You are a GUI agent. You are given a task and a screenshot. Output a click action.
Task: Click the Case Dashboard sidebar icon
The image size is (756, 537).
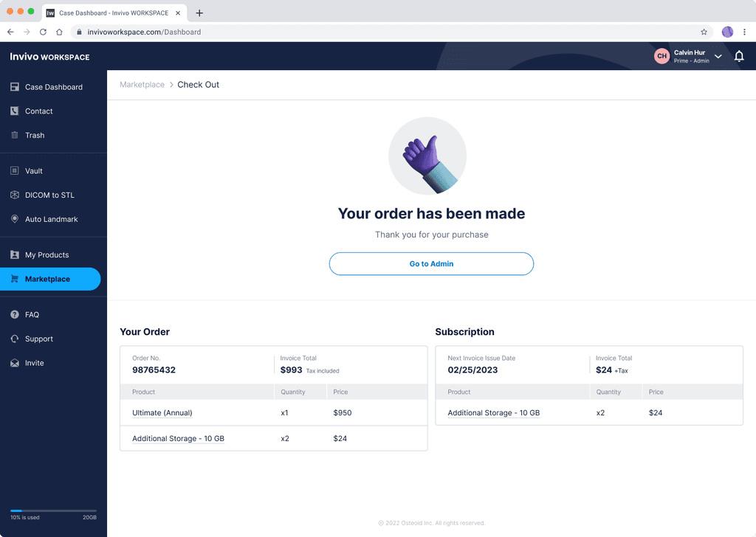15,87
